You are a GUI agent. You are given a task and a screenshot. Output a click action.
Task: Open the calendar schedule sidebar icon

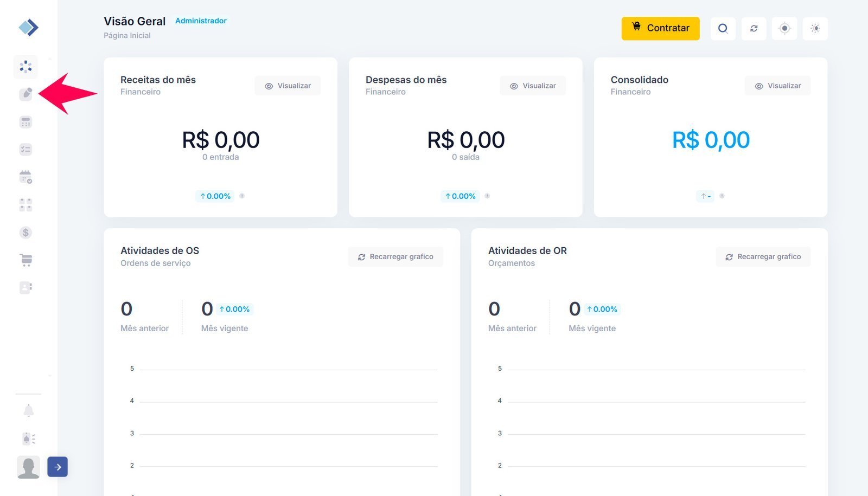25,177
